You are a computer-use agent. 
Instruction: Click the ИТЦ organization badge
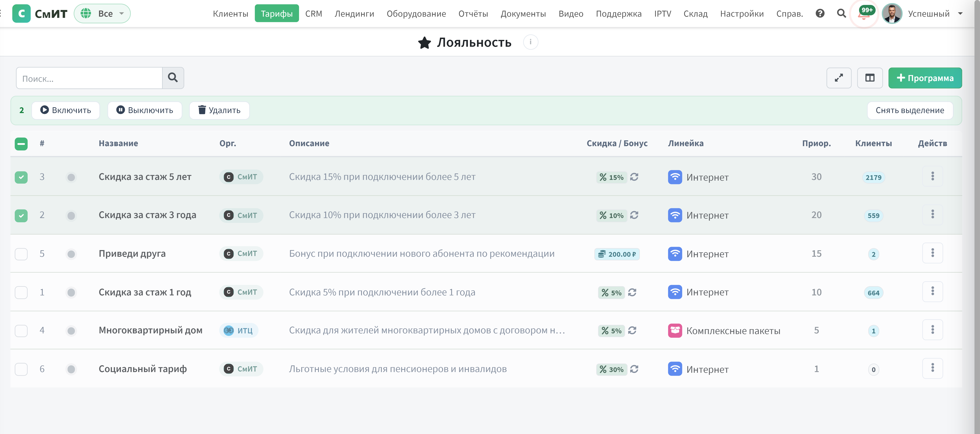[239, 331]
